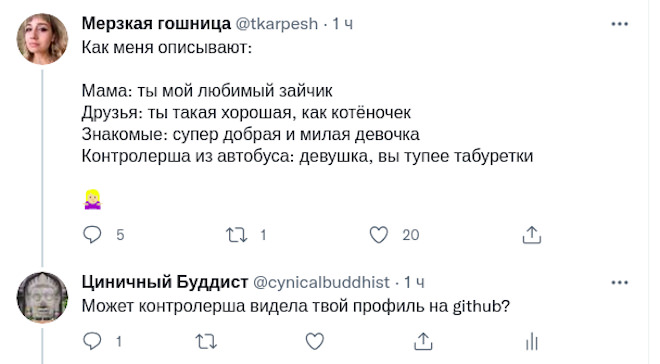
Task: Open more options for the @cynicalbuddhist reply
Action: tap(620, 282)
